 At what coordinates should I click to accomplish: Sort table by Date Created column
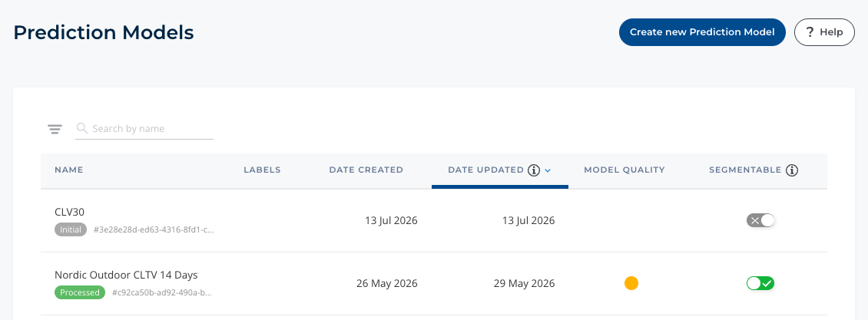(x=366, y=170)
